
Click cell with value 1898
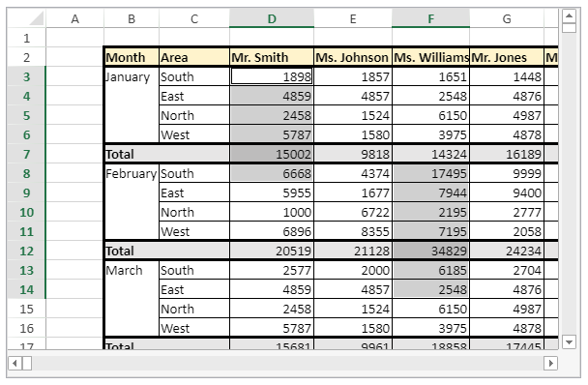point(272,76)
